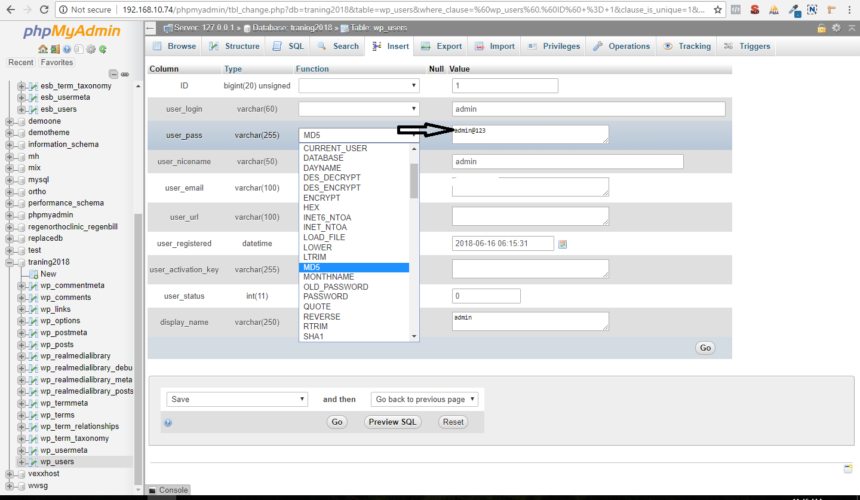Open calendar picker next to user_registered date
860x500 pixels.
[x=562, y=244]
